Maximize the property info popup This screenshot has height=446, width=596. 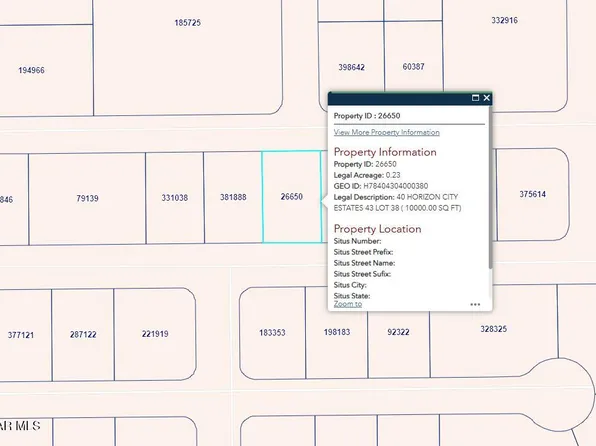tap(475, 98)
